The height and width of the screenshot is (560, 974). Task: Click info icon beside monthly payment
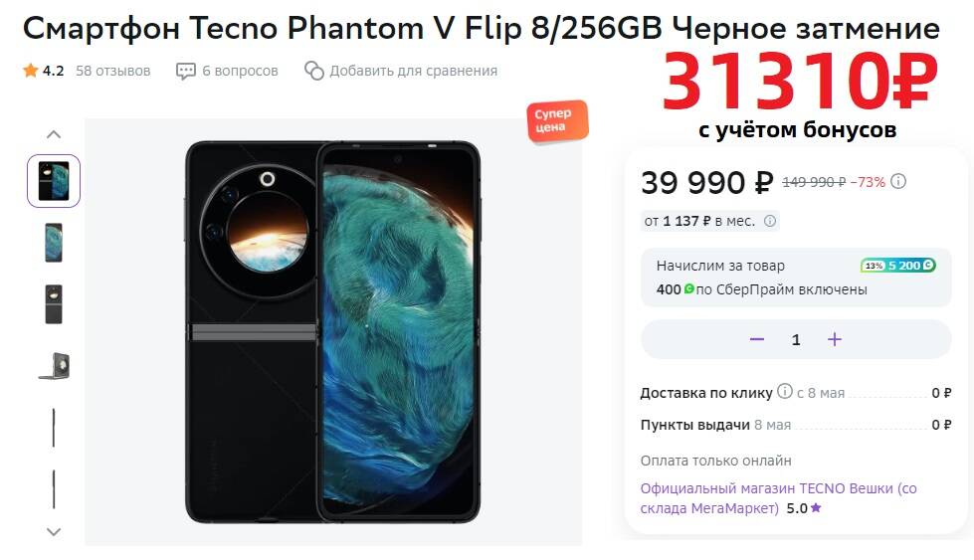pos(770,221)
